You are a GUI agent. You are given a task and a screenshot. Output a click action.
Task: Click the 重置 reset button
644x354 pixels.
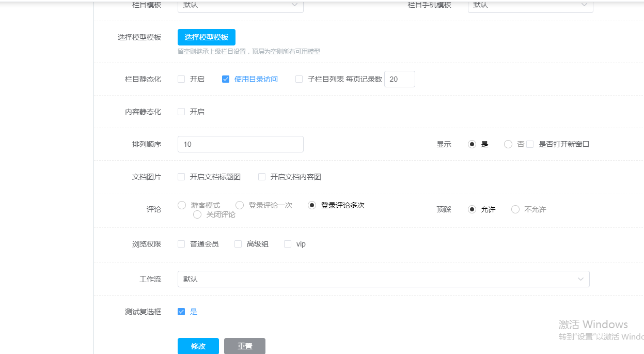pos(244,346)
